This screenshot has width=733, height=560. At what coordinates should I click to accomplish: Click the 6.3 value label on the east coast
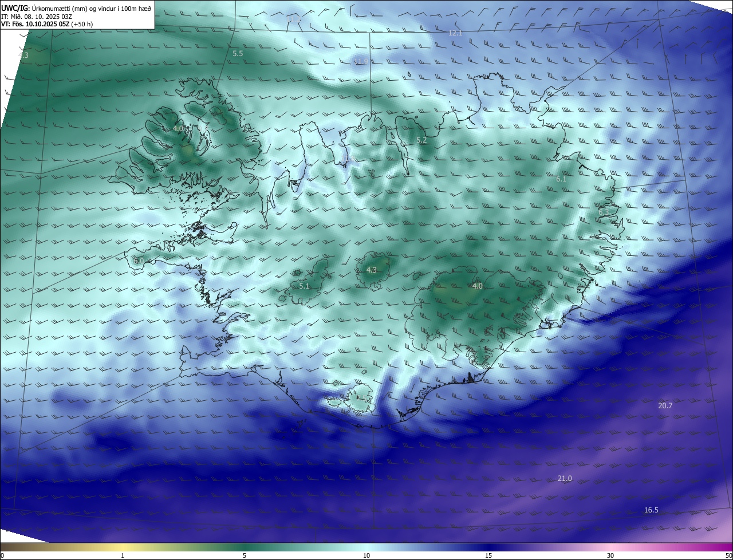pyautogui.click(x=604, y=212)
